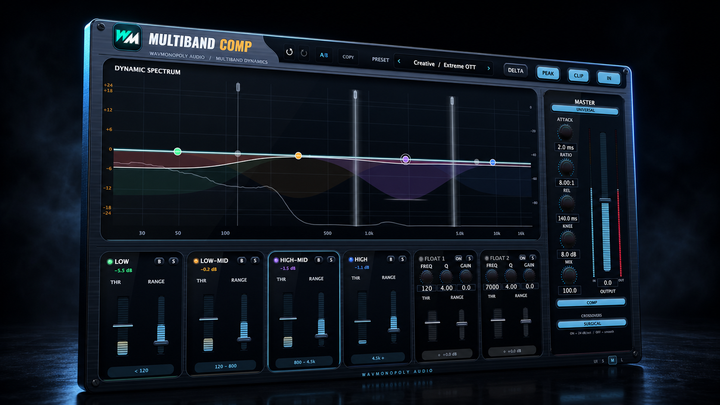Select the blue HIGH band node in spectrum
This screenshot has width=720, height=405.
pyautogui.click(x=493, y=162)
